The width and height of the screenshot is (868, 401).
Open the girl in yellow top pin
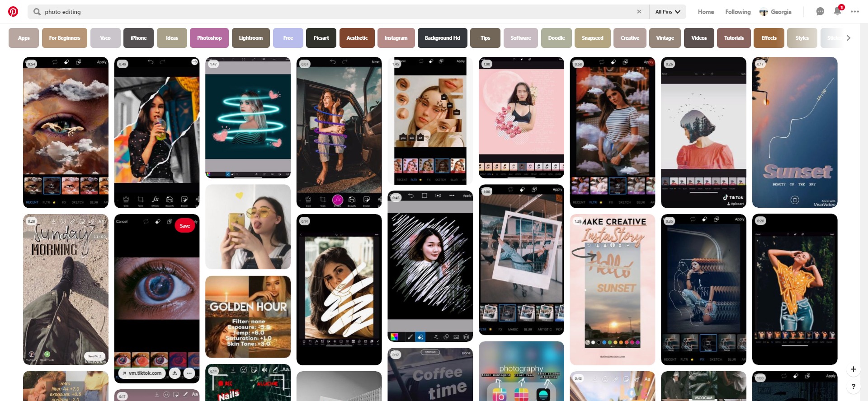tap(795, 289)
